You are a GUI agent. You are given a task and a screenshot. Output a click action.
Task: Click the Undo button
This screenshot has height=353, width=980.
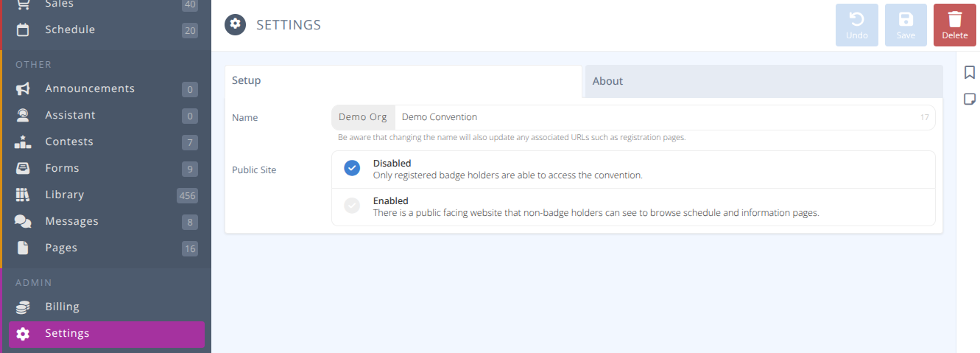(857, 25)
